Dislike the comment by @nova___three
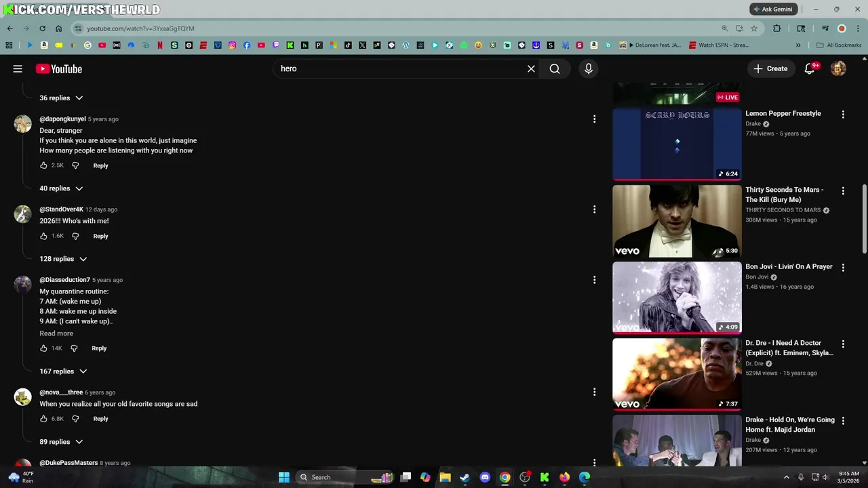The width and height of the screenshot is (868, 488). [75, 419]
